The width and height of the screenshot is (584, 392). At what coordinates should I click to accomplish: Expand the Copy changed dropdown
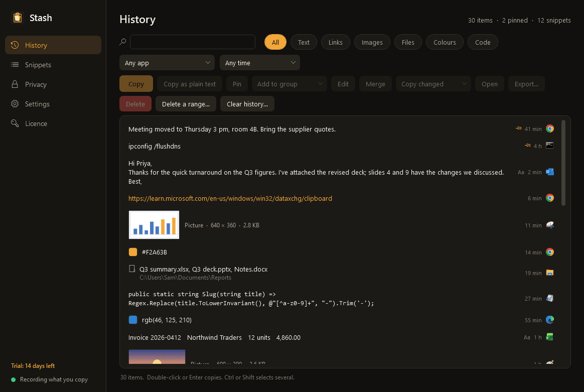[433, 84]
